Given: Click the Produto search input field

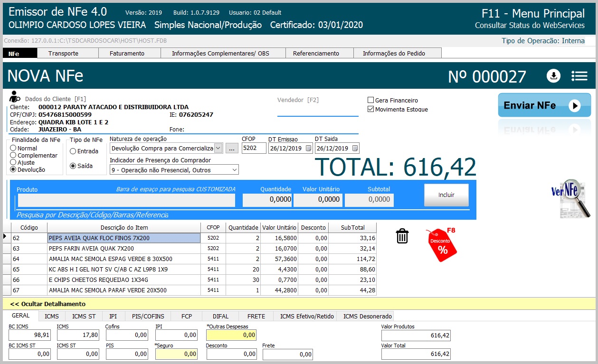Looking at the screenshot, I should tap(126, 200).
